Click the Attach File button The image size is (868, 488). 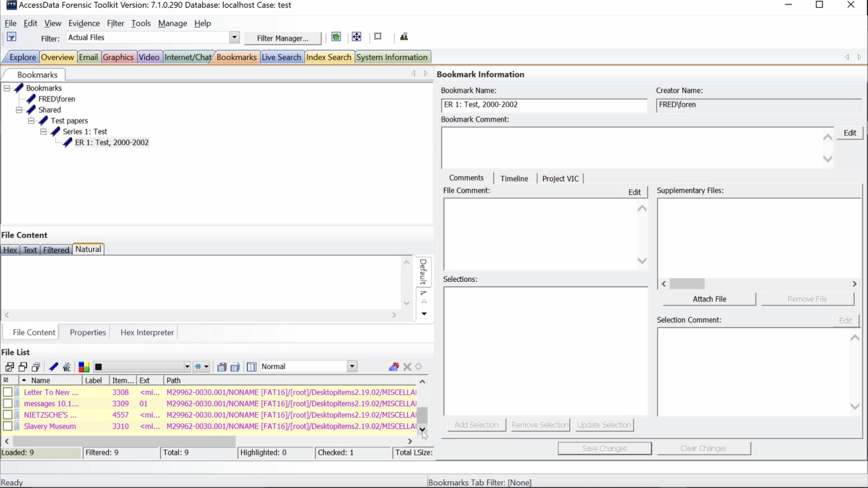click(709, 299)
